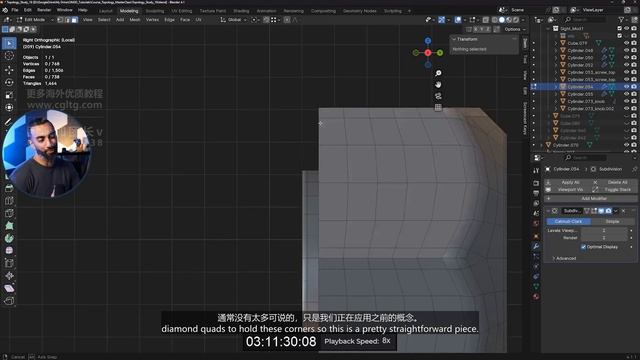This screenshot has height=360, width=640.
Task: Expand Cube.079 in outliner
Action: tap(556, 43)
